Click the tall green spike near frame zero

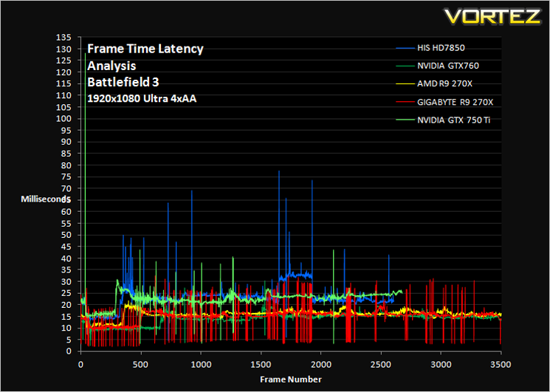point(85,175)
